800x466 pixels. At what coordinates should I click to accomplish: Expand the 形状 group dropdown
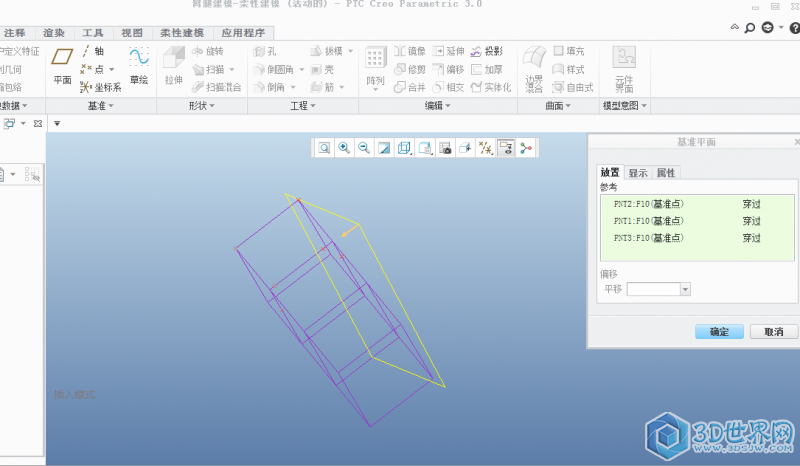[x=202, y=106]
